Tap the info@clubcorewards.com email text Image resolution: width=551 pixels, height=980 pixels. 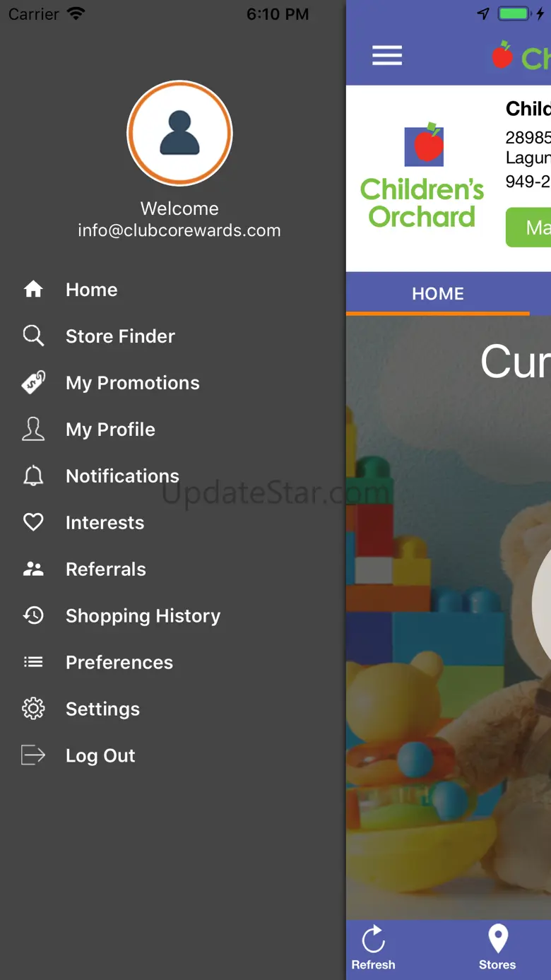coord(179,230)
